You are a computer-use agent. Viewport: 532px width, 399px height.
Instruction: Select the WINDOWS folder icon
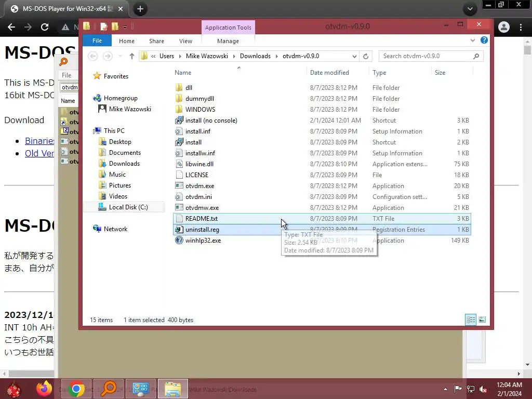click(179, 109)
